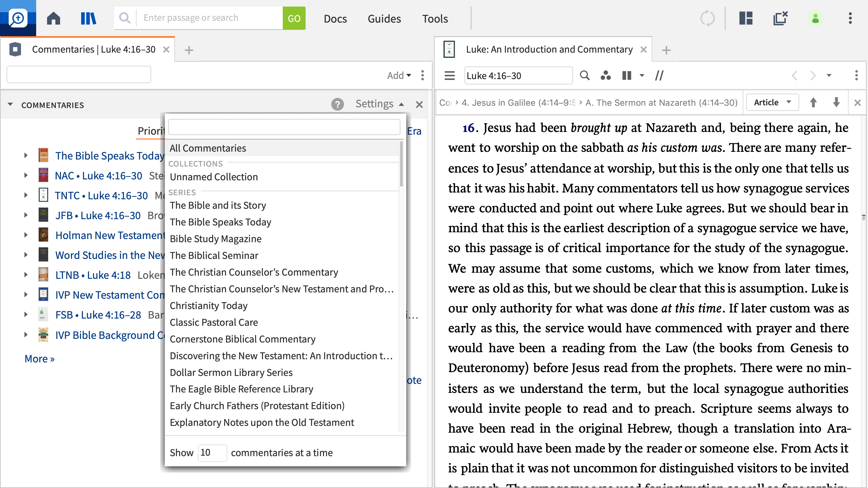Click the Sermon at Nazareth breadcrumb
The width and height of the screenshot is (868, 488).
661,103
